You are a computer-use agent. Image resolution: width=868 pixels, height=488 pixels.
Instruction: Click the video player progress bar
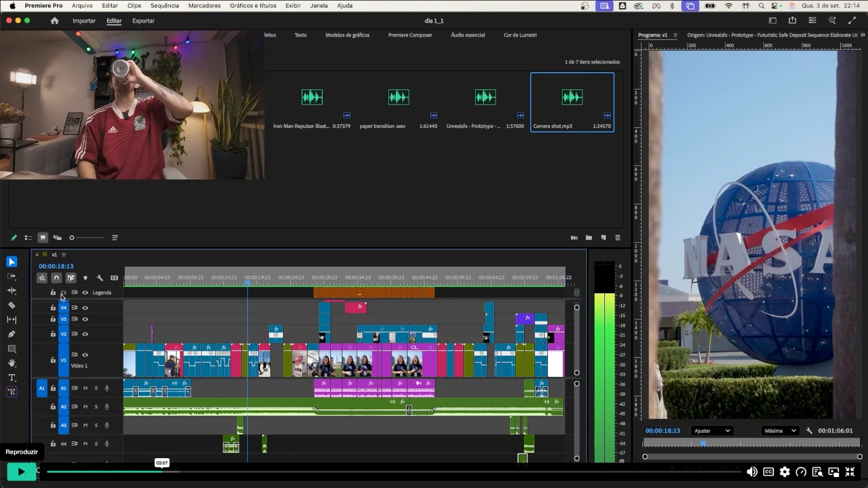(x=393, y=472)
